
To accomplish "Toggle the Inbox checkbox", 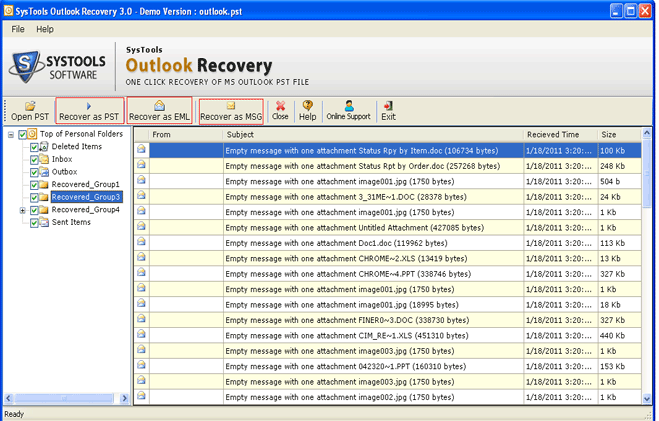I will pos(34,160).
